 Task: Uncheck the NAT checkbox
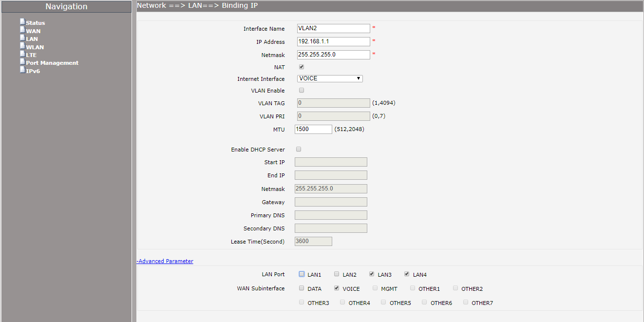point(302,67)
